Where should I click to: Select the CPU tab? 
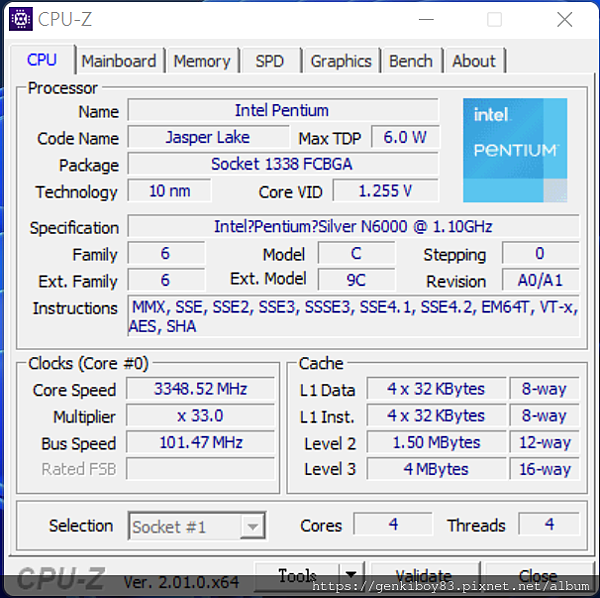(x=42, y=60)
